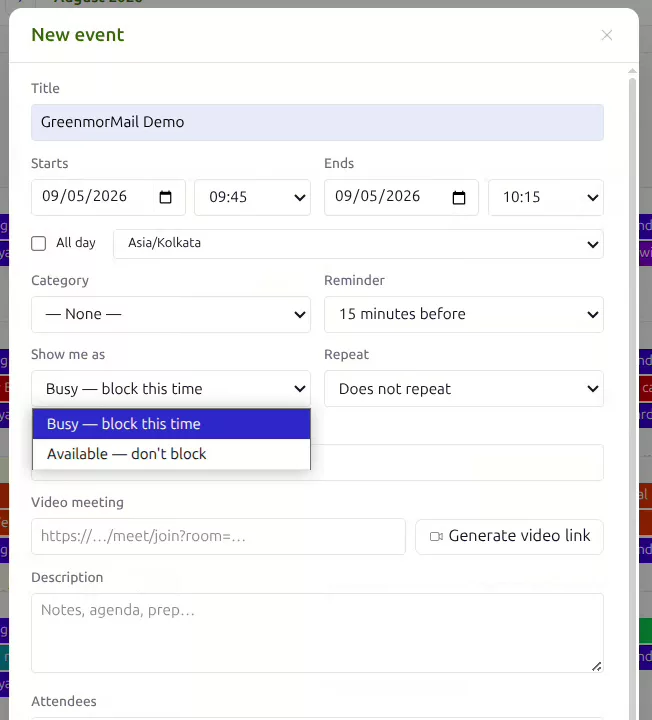Open the end time 10:15 dropdown
This screenshot has width=652, height=720.
(546, 197)
